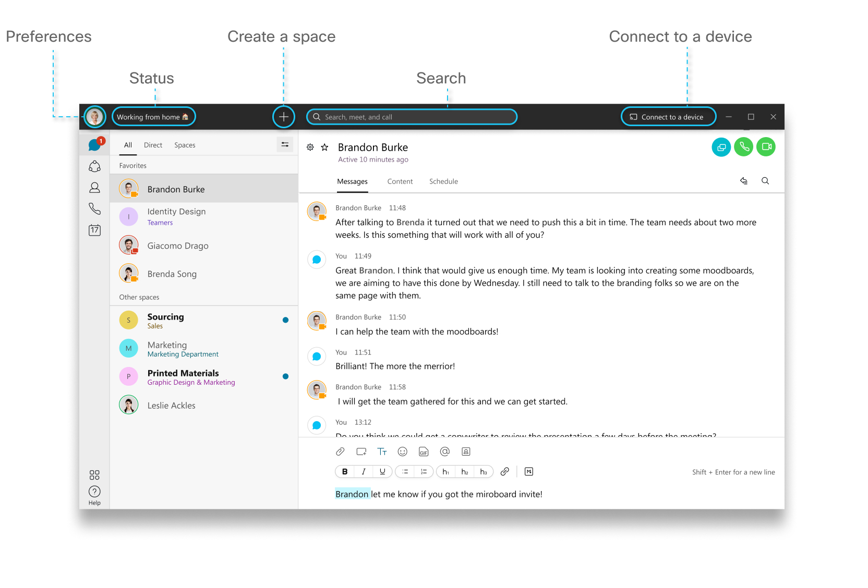Viewport: 868px width, 588px height.
Task: Toggle bold formatting
Action: tap(345, 472)
